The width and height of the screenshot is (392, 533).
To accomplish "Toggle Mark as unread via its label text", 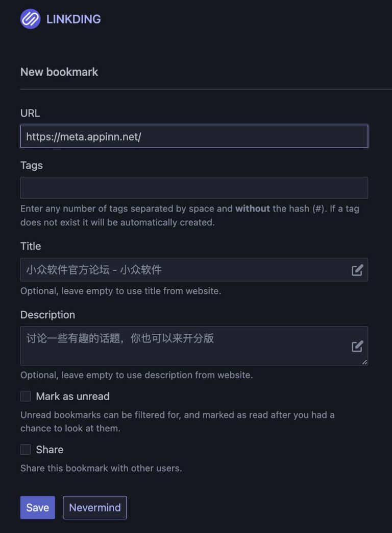I will (x=73, y=396).
